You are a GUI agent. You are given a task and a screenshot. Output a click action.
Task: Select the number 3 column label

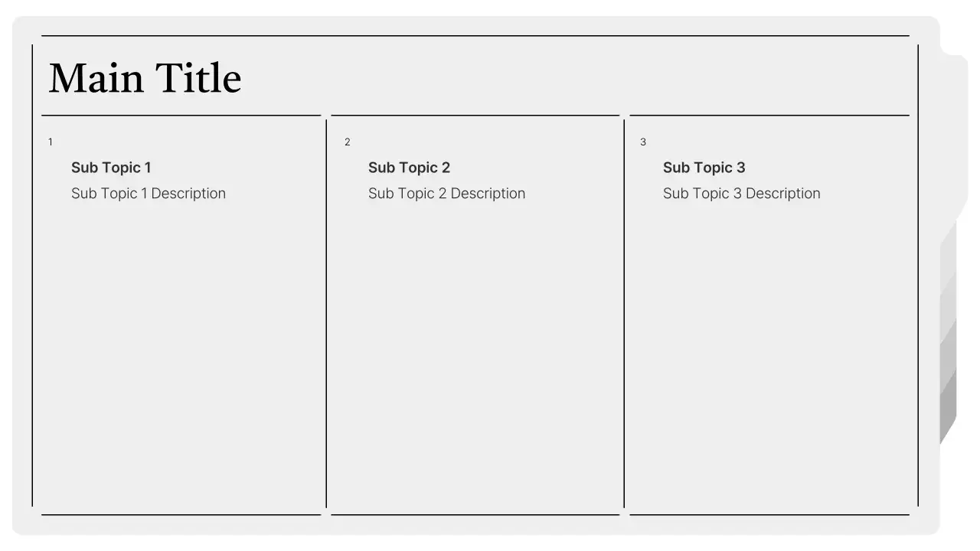coord(643,142)
